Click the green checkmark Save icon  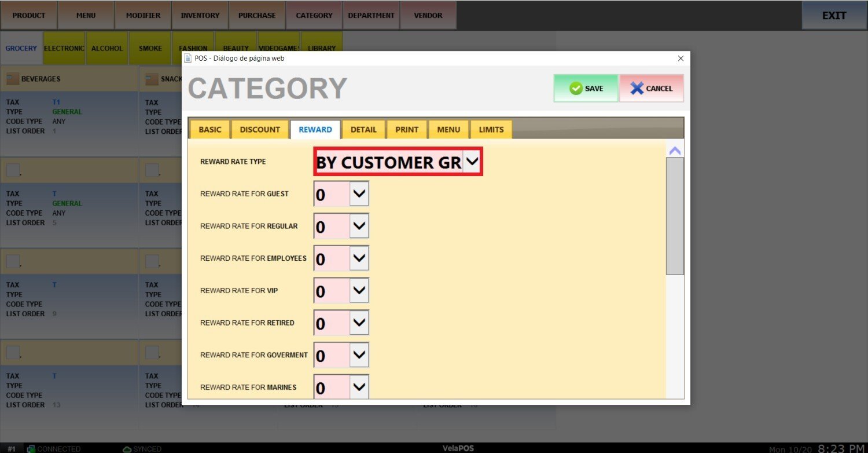[x=575, y=89]
